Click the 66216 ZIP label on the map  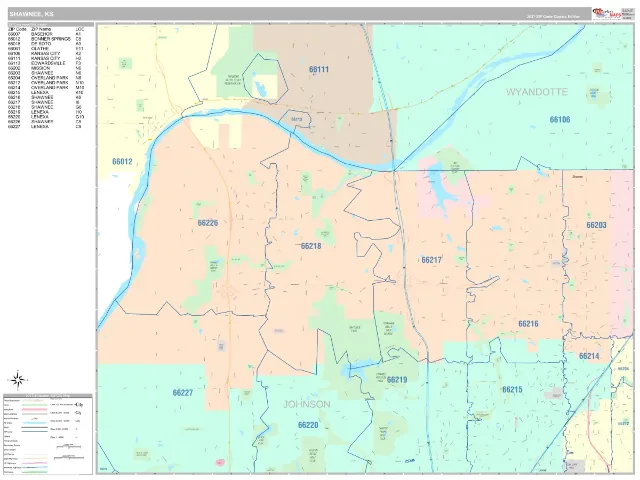click(x=528, y=324)
